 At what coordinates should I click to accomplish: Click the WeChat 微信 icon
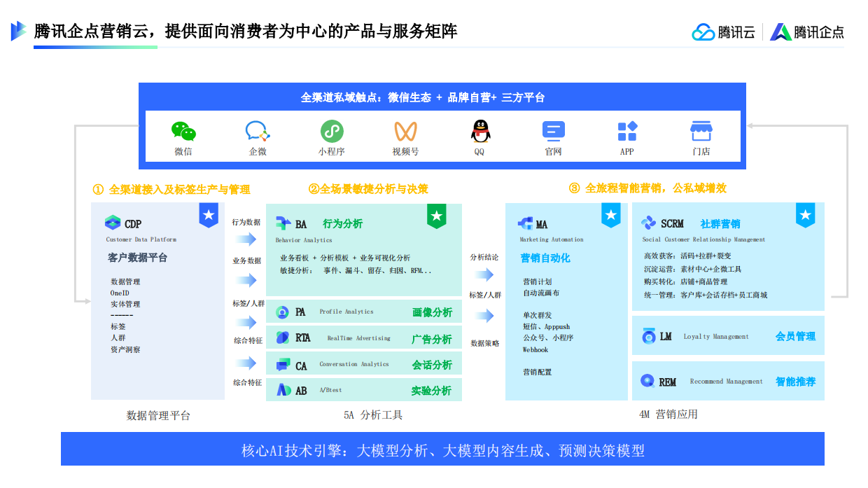tap(183, 132)
